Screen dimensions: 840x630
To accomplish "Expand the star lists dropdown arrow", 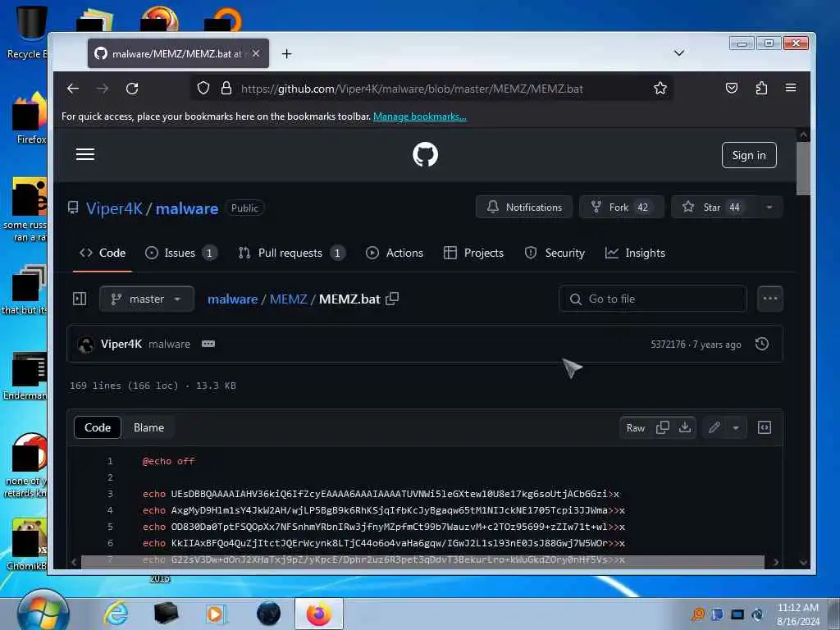I will (x=769, y=208).
